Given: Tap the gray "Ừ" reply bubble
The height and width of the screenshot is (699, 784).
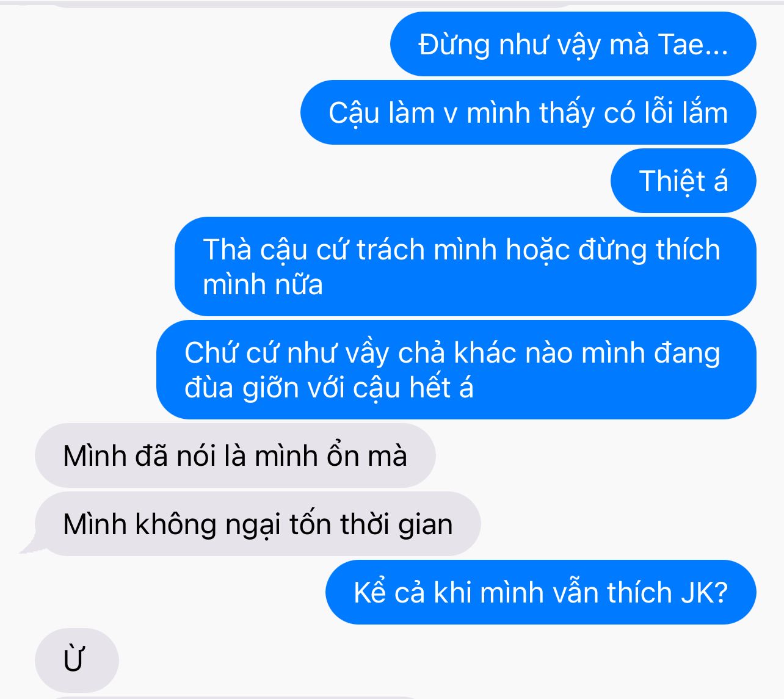Looking at the screenshot, I should (x=76, y=661).
